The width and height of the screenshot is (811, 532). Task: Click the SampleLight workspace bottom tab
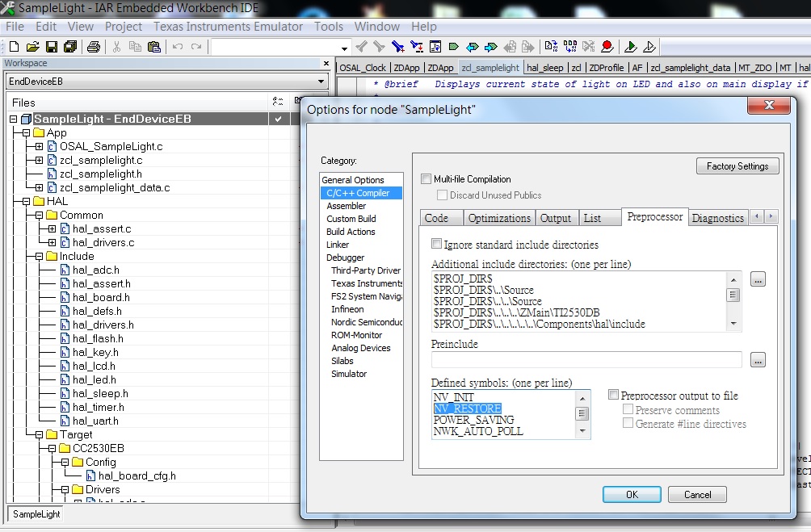36,514
